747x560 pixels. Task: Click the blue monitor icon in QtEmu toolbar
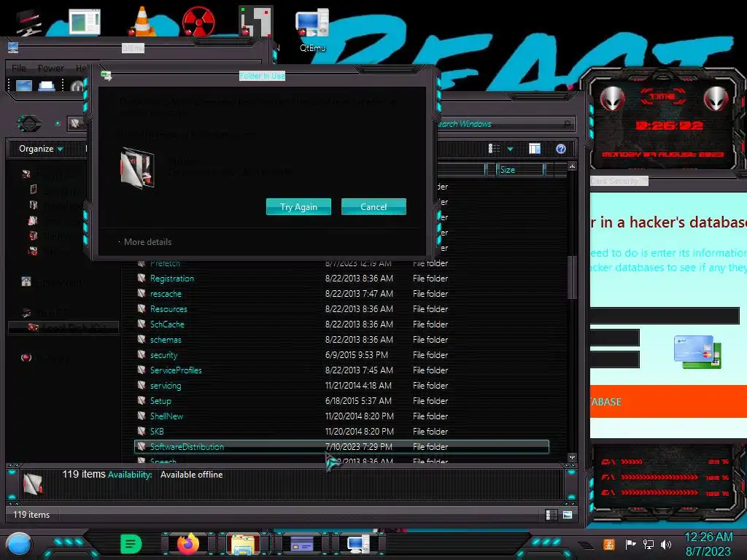tap(24, 86)
